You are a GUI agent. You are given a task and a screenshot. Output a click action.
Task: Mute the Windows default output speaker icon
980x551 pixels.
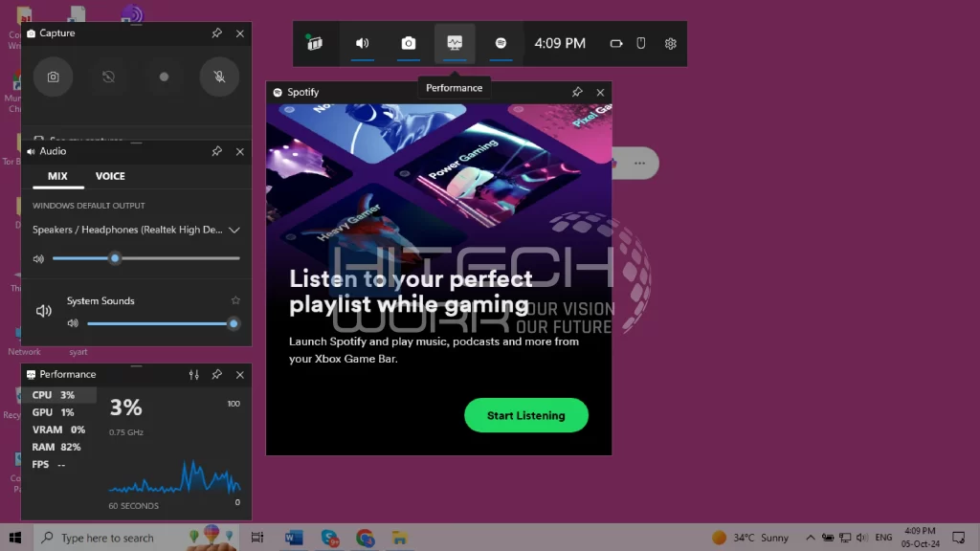coord(38,258)
